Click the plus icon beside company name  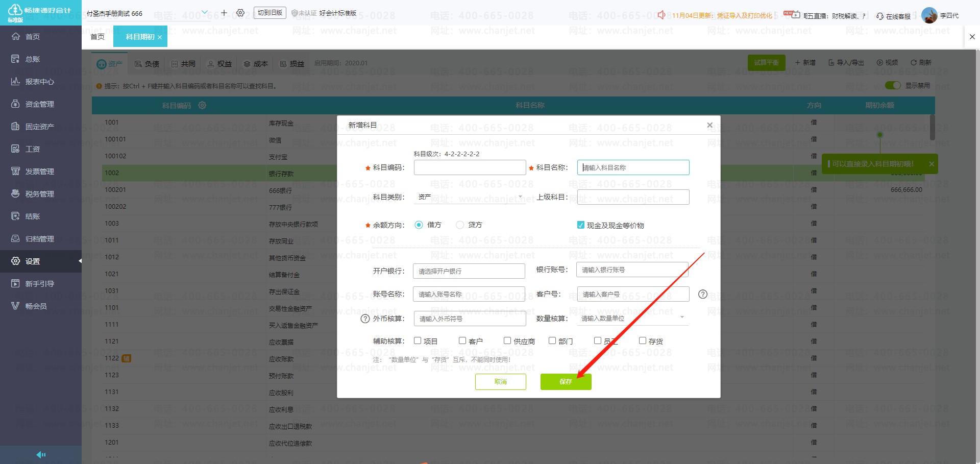(224, 13)
